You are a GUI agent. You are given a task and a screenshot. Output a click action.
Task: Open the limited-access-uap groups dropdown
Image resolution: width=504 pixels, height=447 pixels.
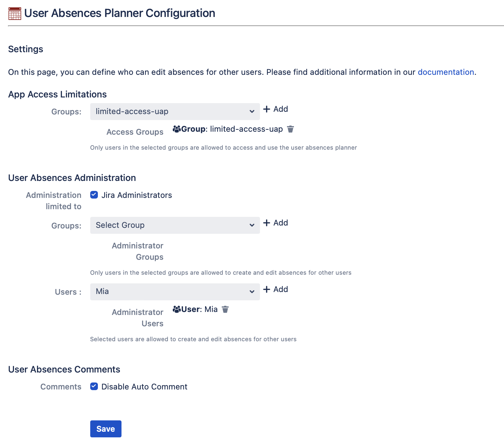click(x=175, y=111)
